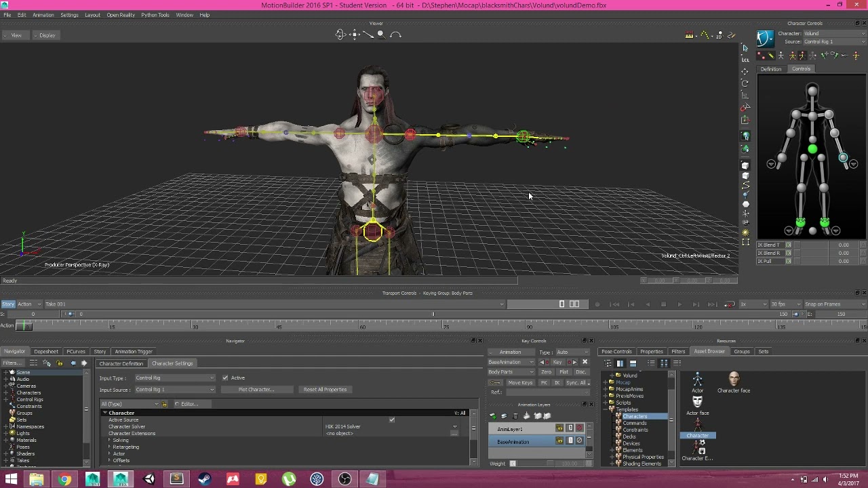Viewport: 868px width, 488px height.
Task: Toggle mute on AnimLayer1 layer
Action: pos(579,428)
